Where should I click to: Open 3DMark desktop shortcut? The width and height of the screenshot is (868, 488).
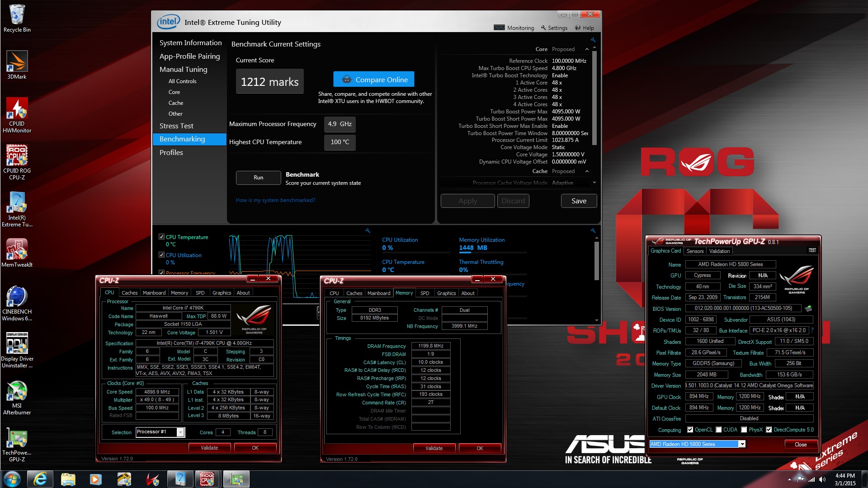[x=17, y=65]
